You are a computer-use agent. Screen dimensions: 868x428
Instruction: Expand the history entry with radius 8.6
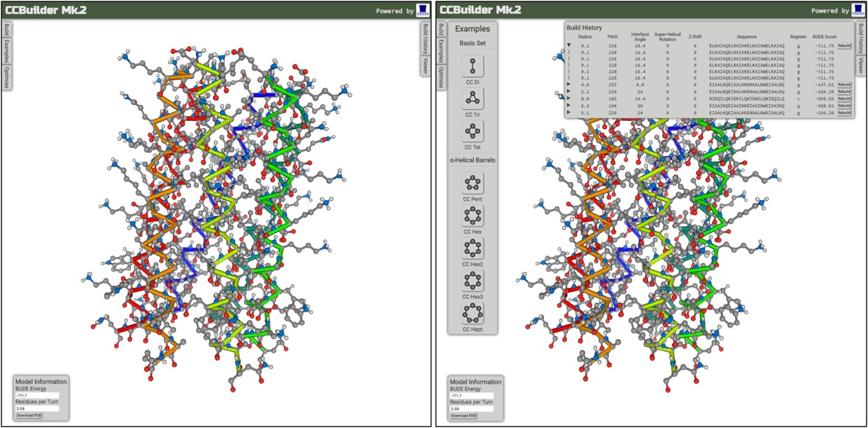point(569,98)
